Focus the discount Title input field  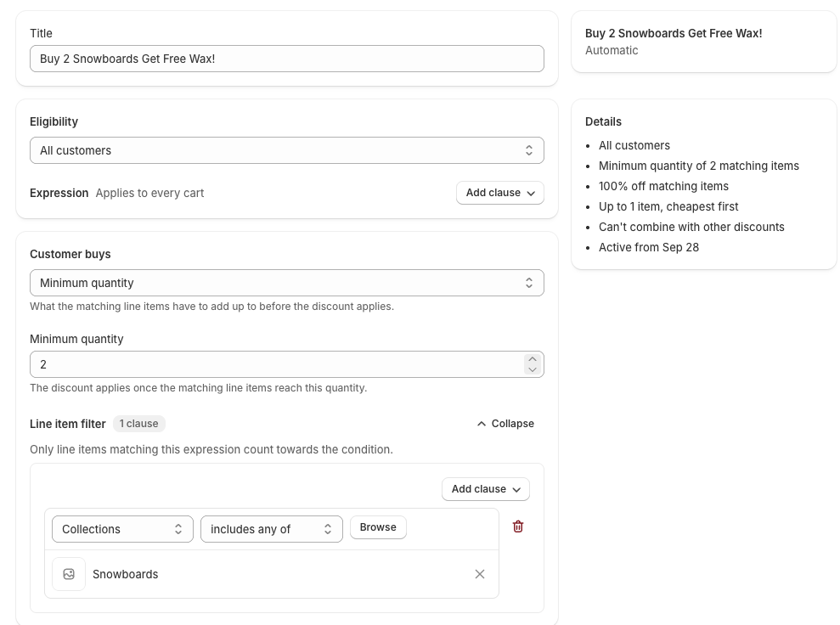pos(287,59)
